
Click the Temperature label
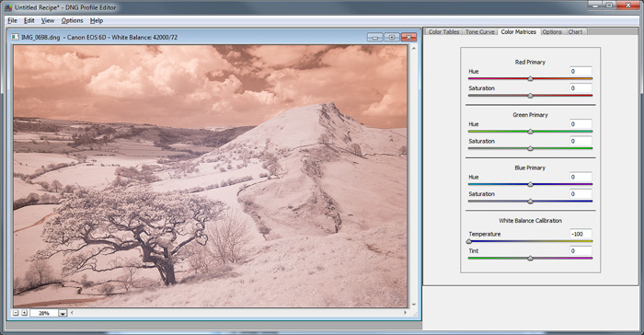485,234
